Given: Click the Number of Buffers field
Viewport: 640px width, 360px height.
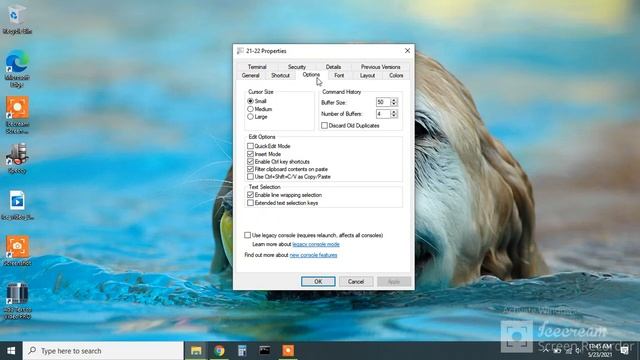Looking at the screenshot, I should [x=383, y=114].
